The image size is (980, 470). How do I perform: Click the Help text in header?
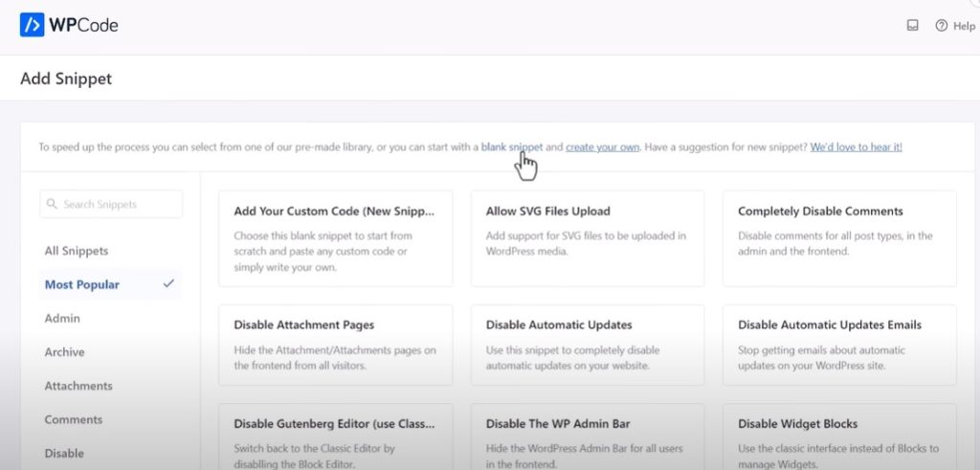[964, 26]
